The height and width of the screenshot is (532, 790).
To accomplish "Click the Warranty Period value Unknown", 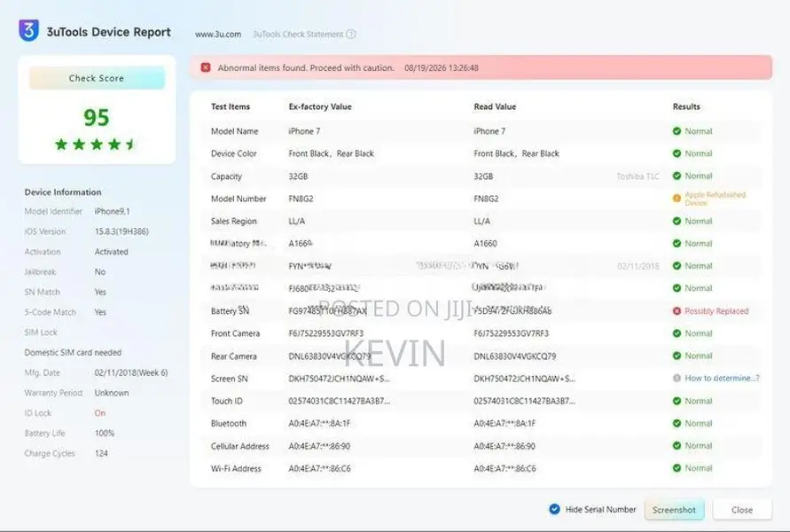I will [x=112, y=393].
